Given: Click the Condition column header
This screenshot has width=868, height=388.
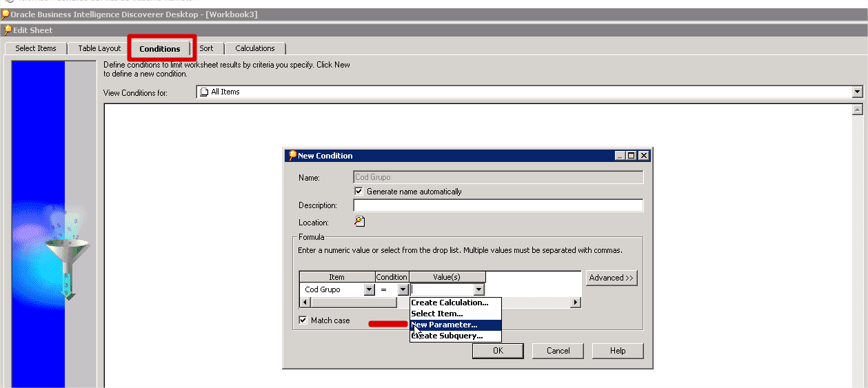Looking at the screenshot, I should tap(392, 277).
